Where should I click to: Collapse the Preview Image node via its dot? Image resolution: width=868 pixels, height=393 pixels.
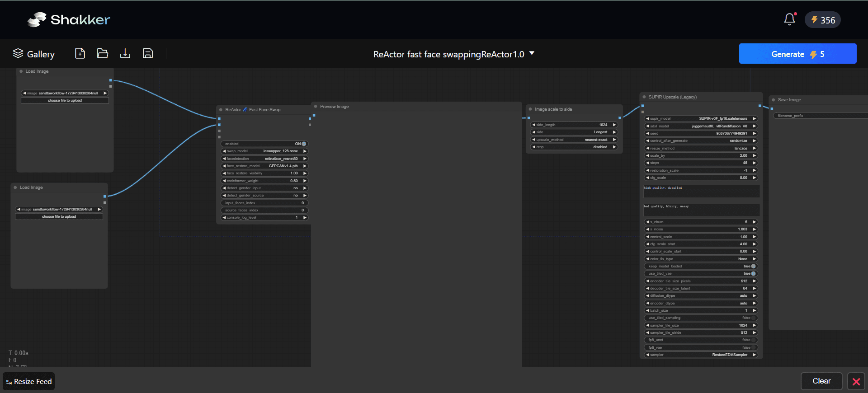(x=316, y=107)
